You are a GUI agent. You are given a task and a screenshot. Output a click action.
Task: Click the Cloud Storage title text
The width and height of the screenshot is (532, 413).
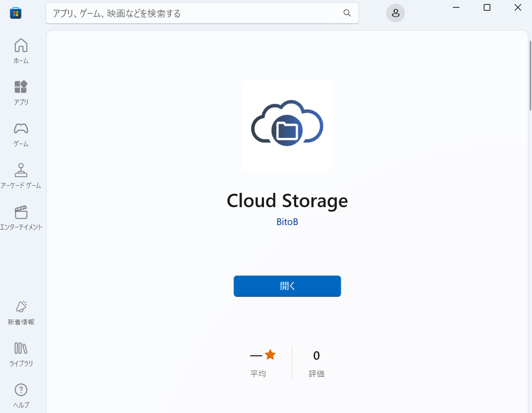tap(287, 200)
